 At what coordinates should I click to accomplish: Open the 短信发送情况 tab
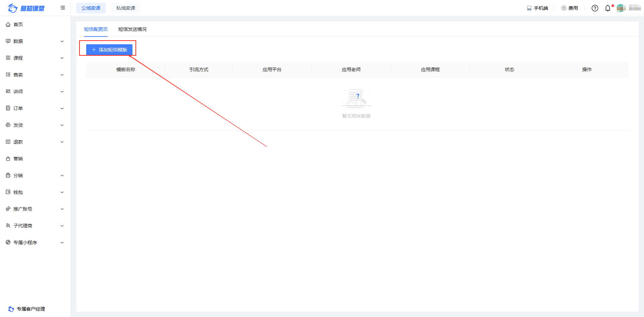(132, 29)
